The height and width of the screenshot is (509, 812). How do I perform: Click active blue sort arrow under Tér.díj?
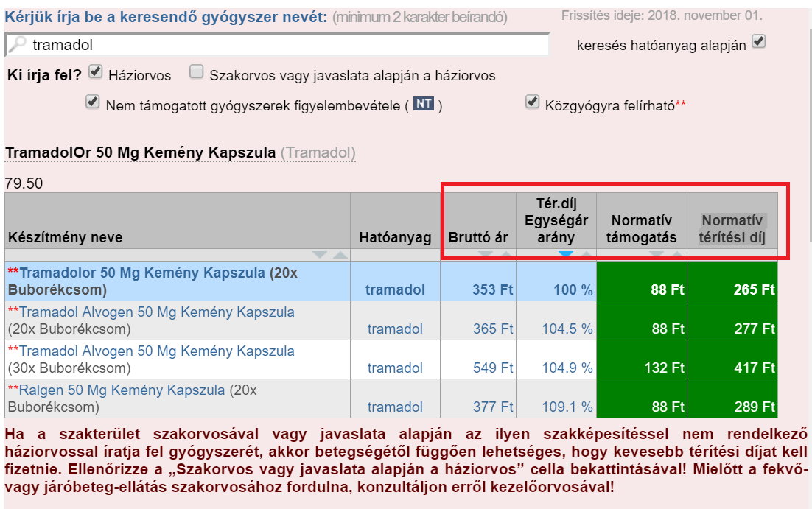click(565, 254)
